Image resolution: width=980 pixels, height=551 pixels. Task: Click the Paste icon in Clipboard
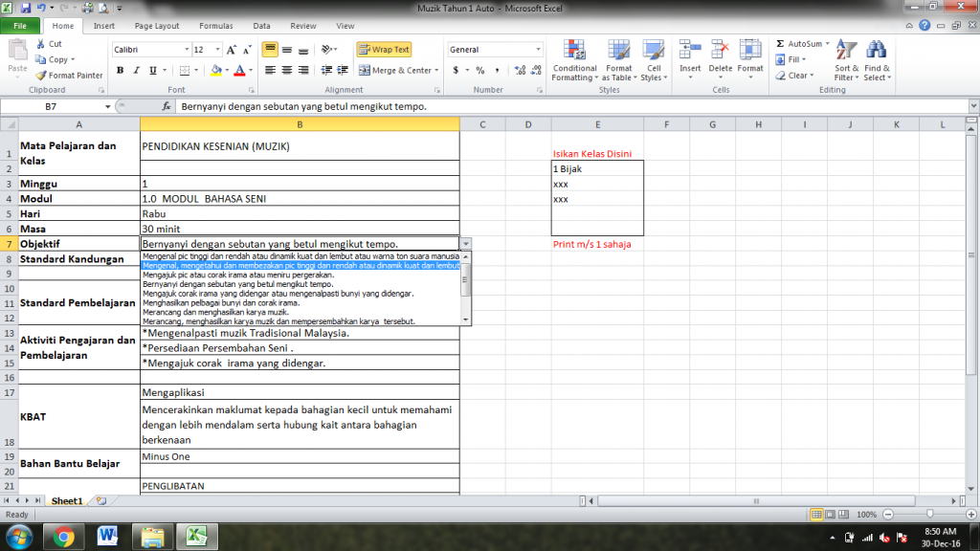(17, 51)
